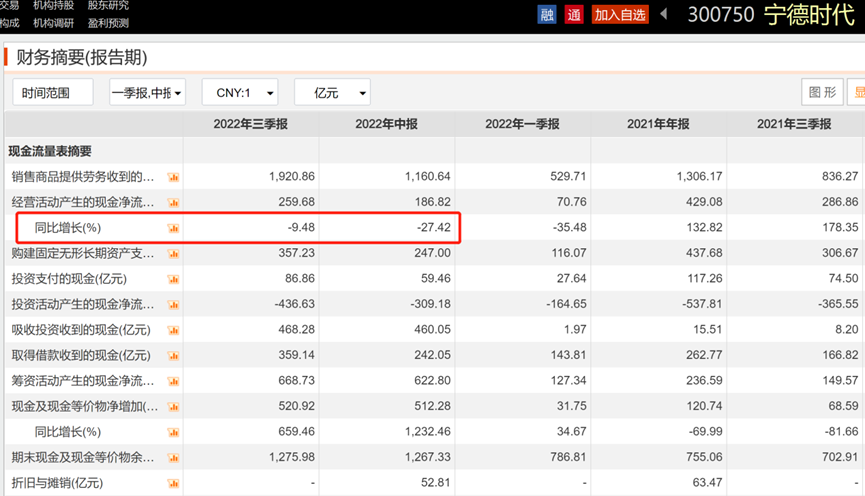Click the 时间范围 button

coord(52,92)
